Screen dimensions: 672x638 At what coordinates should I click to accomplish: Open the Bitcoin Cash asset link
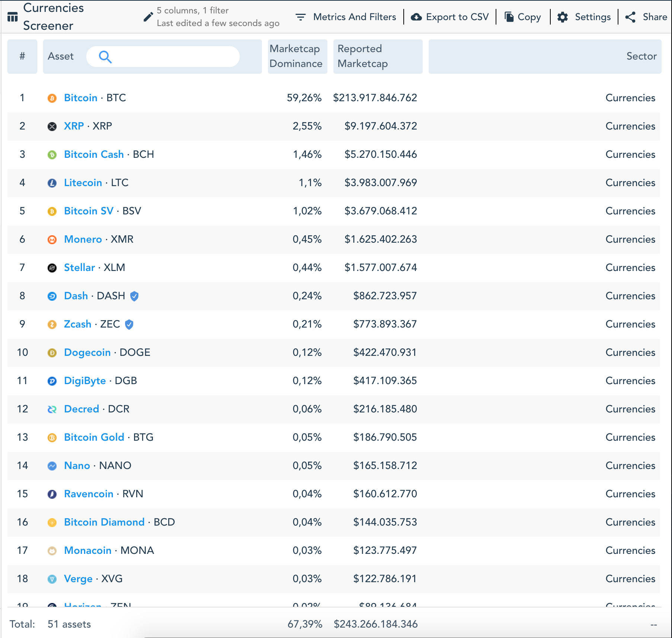pos(94,154)
